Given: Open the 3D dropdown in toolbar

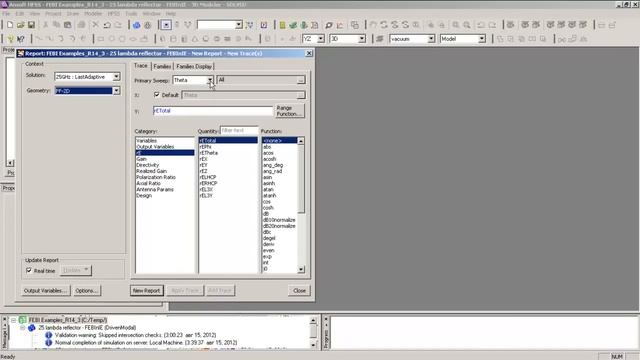Looking at the screenshot, I should (362, 39).
